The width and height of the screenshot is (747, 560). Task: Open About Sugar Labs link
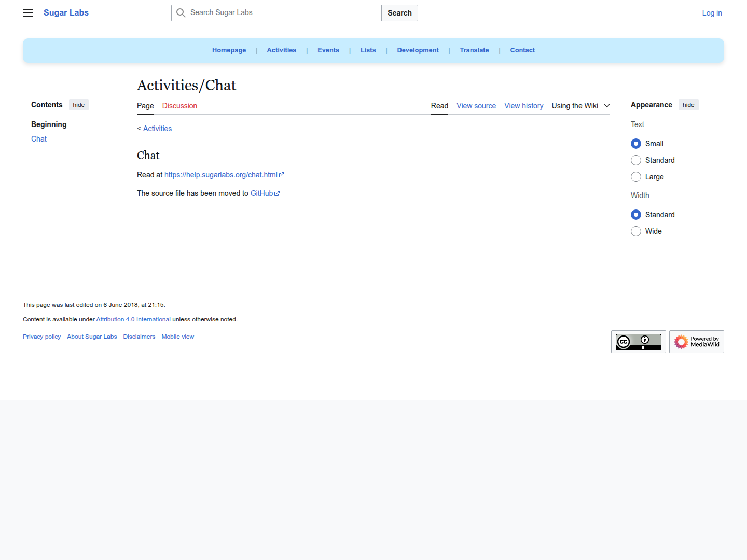pos(92,337)
